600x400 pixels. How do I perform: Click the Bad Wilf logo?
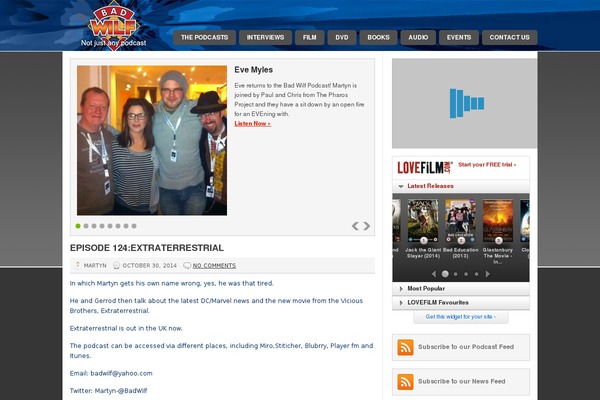[x=113, y=25]
